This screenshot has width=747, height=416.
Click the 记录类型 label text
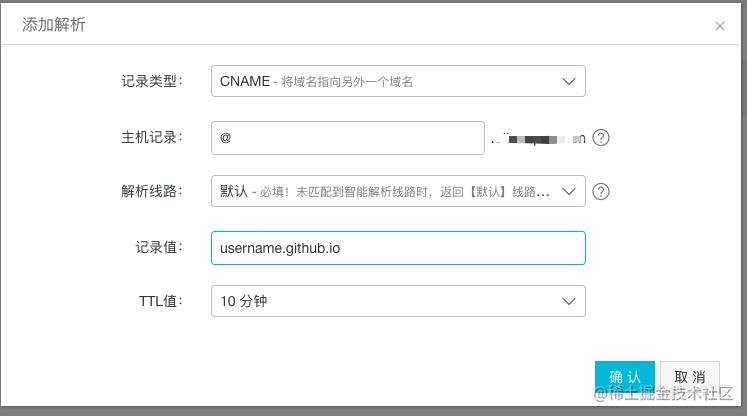[151, 81]
